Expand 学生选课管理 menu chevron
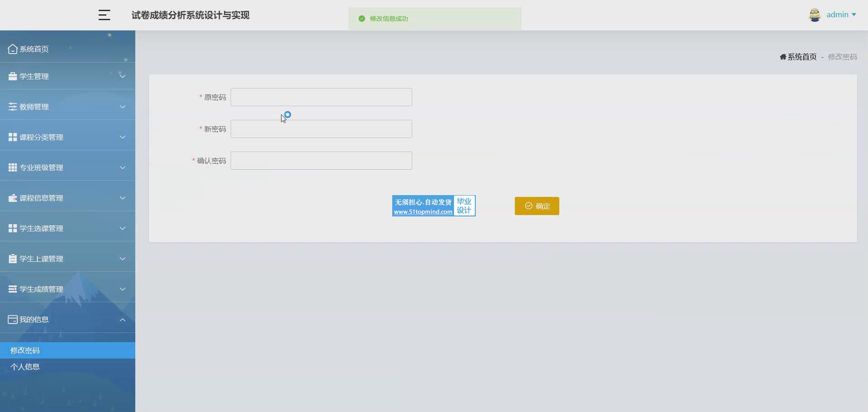This screenshot has width=868, height=412. [x=123, y=228]
